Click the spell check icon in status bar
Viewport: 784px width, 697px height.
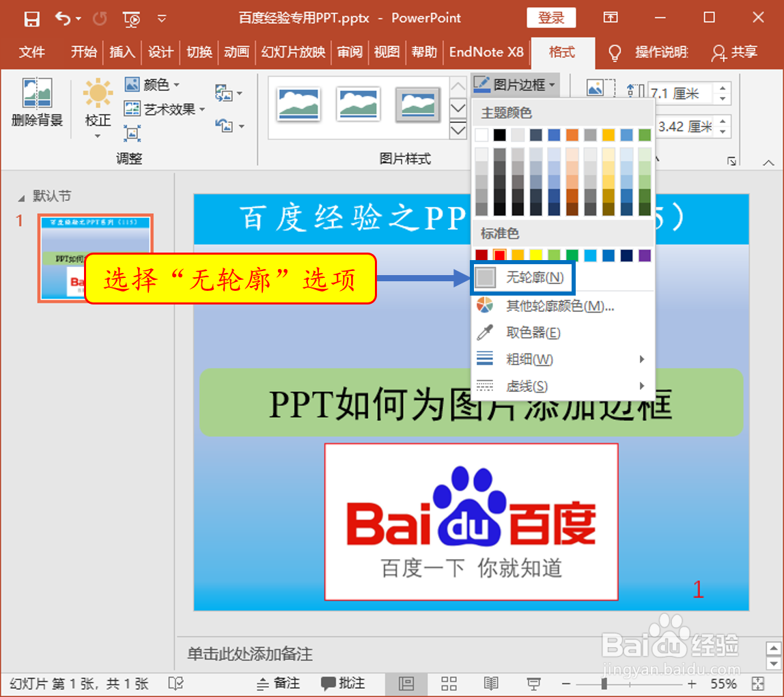click(x=176, y=683)
